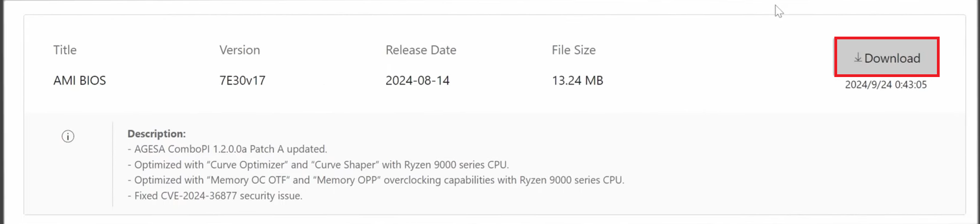
Task: Click the Version column label
Action: click(x=239, y=50)
